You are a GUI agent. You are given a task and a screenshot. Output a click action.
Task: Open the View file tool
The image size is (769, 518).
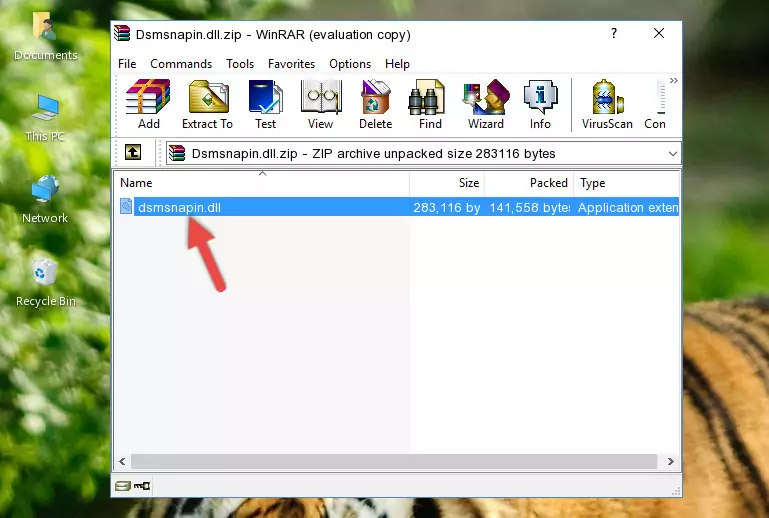(321, 104)
